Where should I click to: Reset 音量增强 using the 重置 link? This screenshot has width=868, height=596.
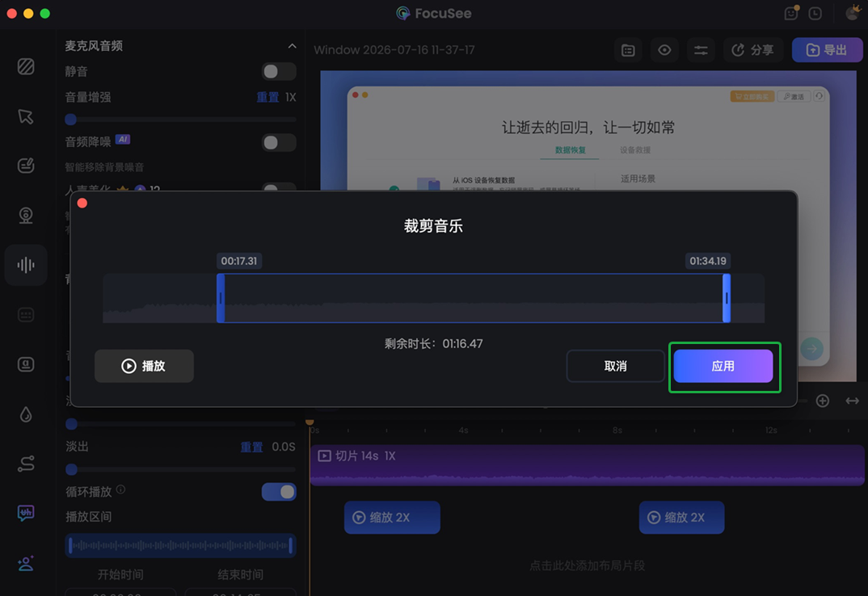tap(268, 98)
